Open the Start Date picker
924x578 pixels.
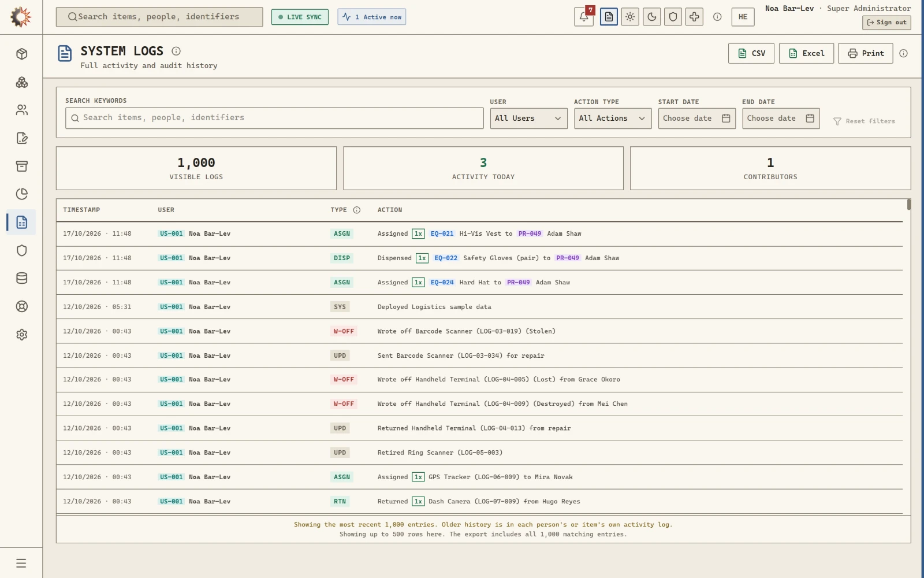point(696,118)
